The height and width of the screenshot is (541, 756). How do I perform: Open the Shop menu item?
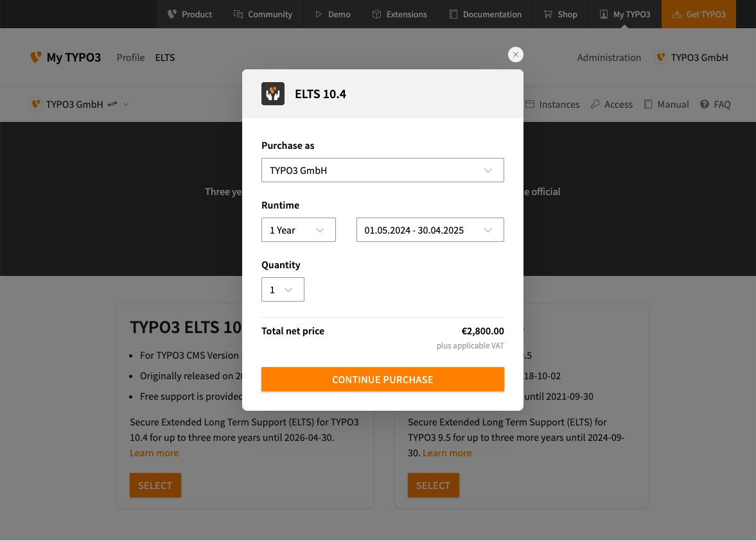[560, 15]
